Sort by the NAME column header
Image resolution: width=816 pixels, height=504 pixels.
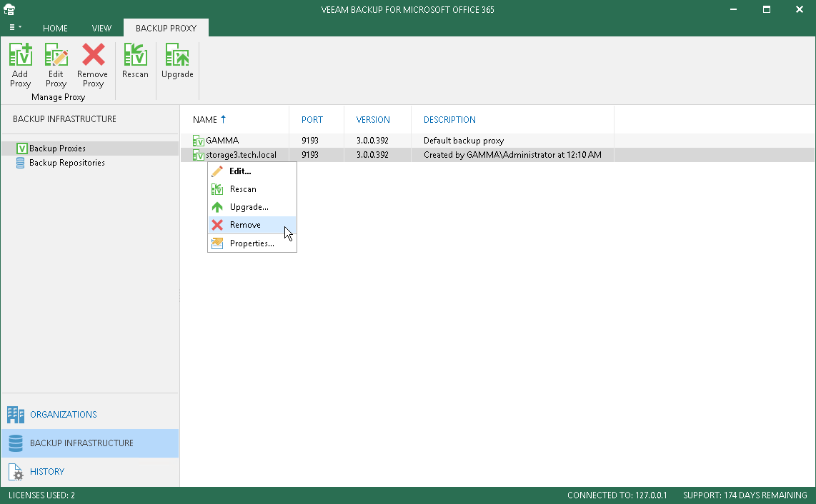click(x=205, y=120)
